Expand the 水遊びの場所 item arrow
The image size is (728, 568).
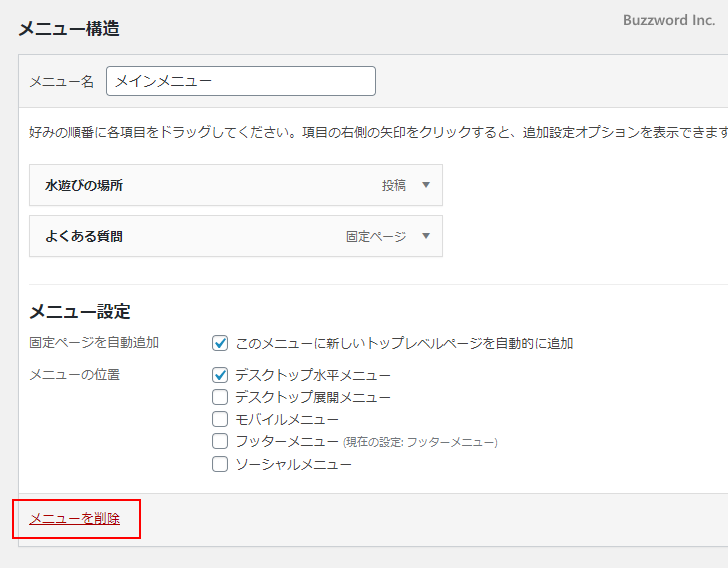425,185
